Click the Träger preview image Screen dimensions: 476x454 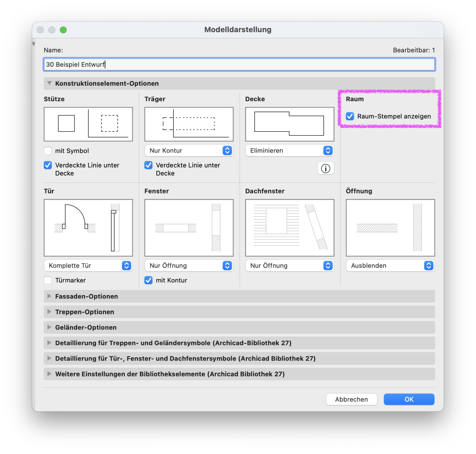click(189, 124)
